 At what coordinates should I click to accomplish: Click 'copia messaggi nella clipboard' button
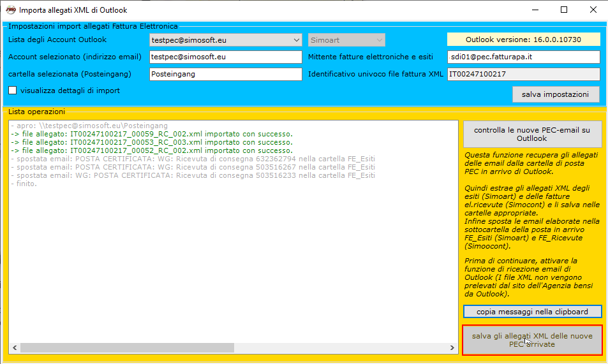click(x=532, y=312)
